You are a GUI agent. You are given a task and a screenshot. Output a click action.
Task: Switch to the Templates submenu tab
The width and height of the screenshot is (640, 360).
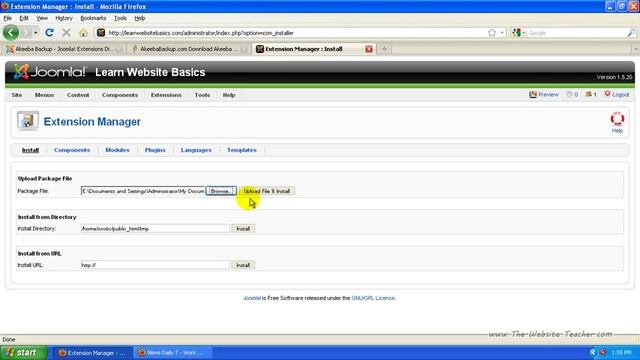[x=242, y=150]
